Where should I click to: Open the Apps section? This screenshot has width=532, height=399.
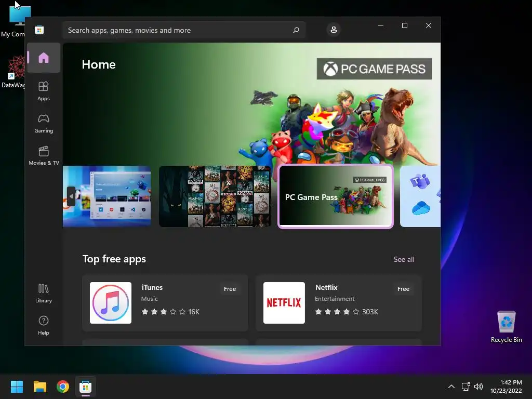click(44, 91)
